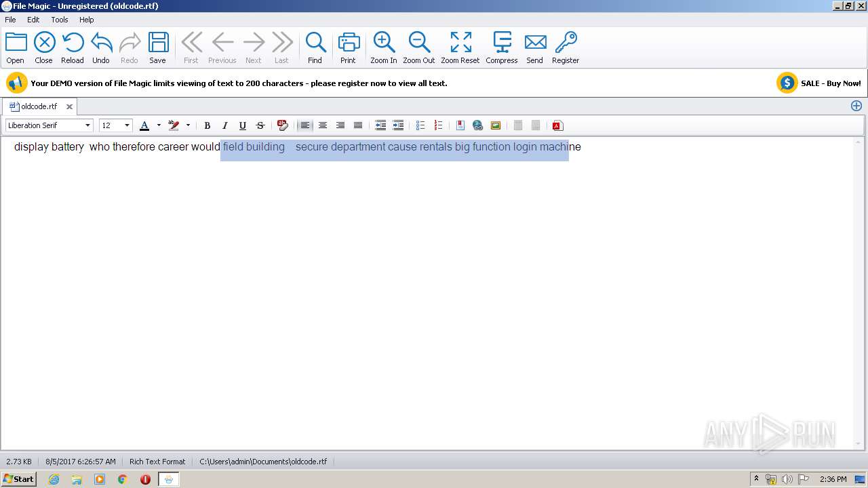
Task: Compress the file
Action: 502,47
